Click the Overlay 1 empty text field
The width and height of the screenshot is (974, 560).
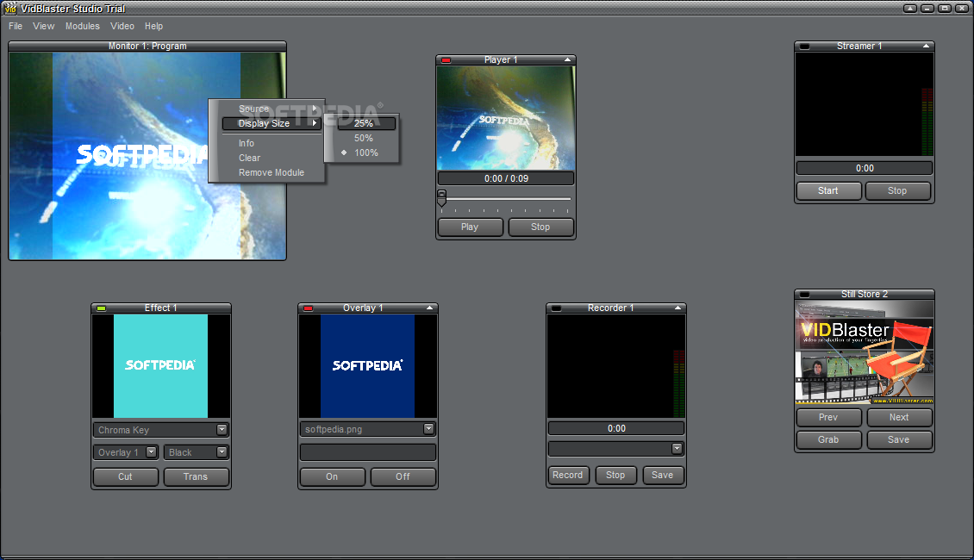368,452
